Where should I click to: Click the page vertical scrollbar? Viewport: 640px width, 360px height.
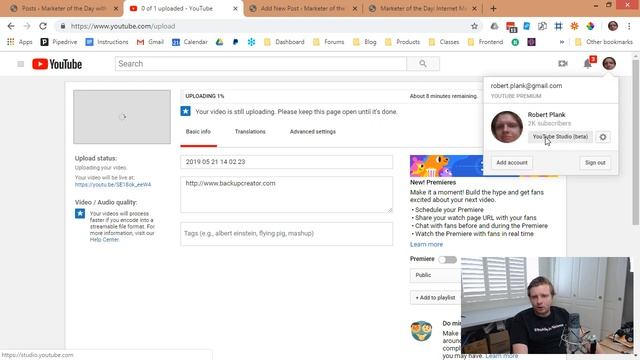pyautogui.click(x=636, y=141)
